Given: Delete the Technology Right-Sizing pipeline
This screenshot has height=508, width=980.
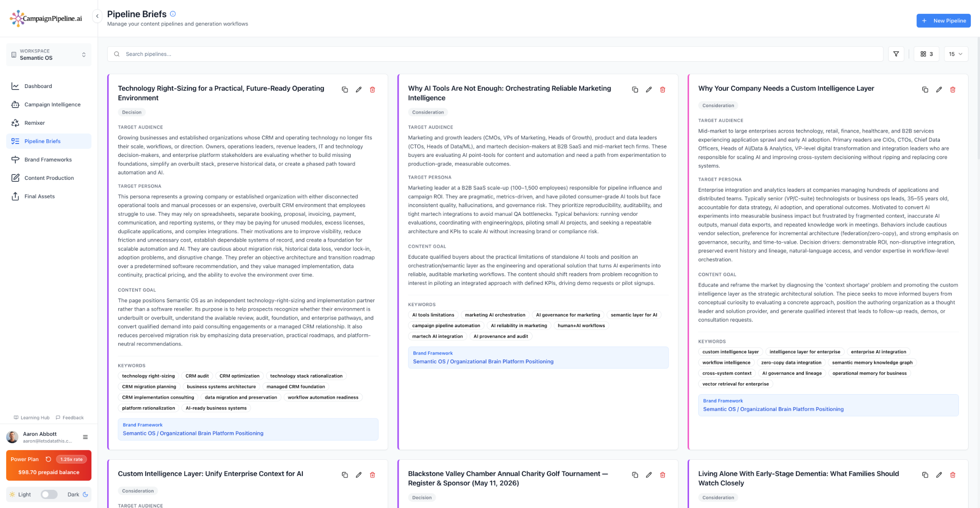Looking at the screenshot, I should [x=372, y=89].
